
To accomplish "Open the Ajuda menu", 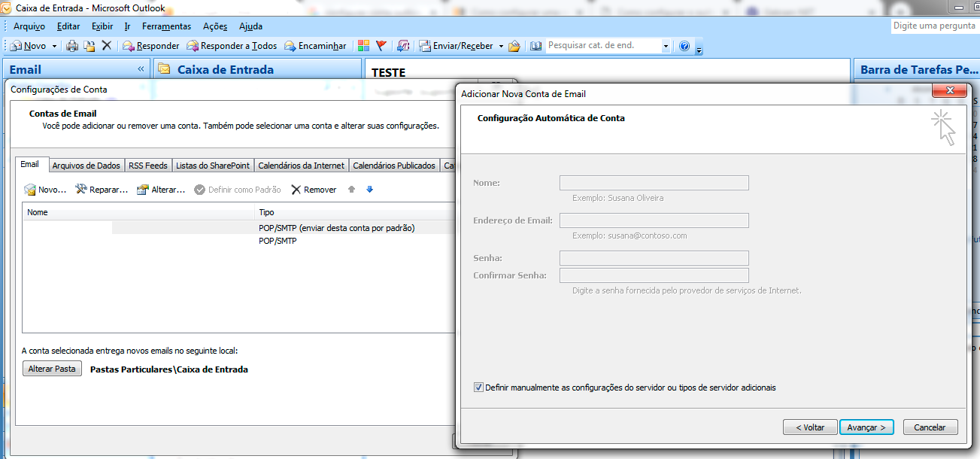I will (x=251, y=26).
